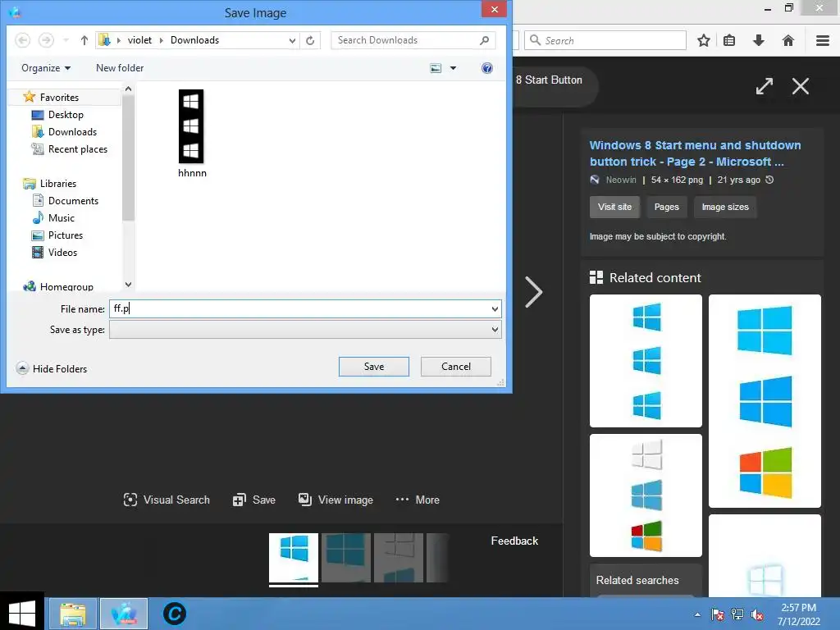The width and height of the screenshot is (840, 630).
Task: Select the Pictures library
Action: coord(66,235)
